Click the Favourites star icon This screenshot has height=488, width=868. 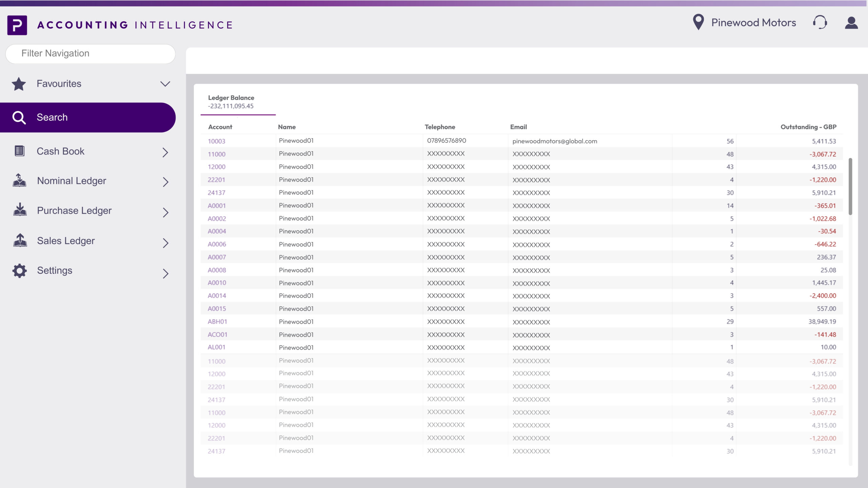click(x=19, y=84)
